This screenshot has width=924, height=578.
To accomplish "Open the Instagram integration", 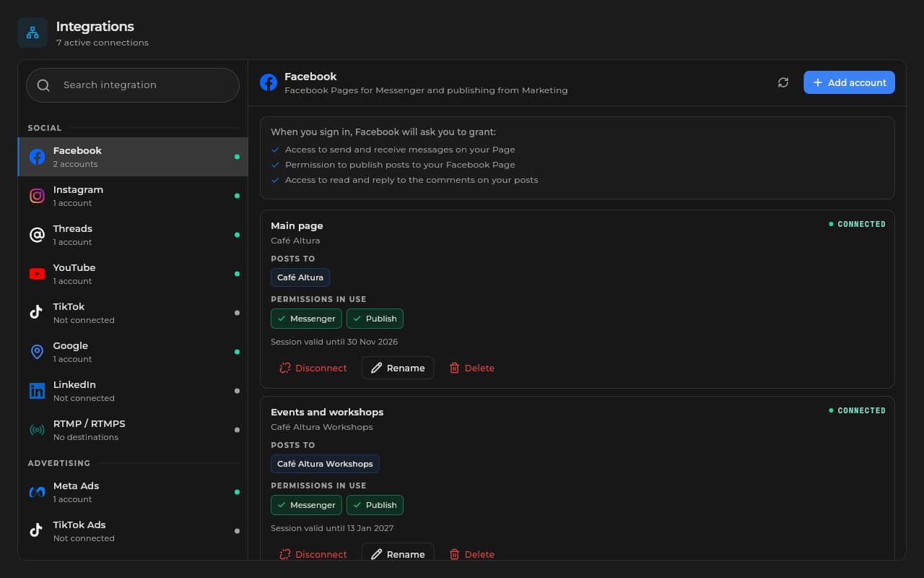I will [x=133, y=196].
